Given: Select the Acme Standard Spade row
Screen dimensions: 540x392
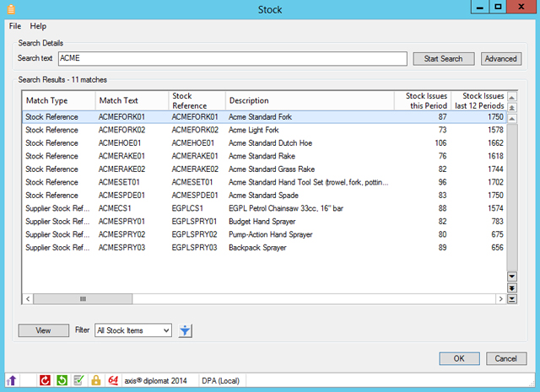Looking at the screenshot, I should tap(264, 196).
